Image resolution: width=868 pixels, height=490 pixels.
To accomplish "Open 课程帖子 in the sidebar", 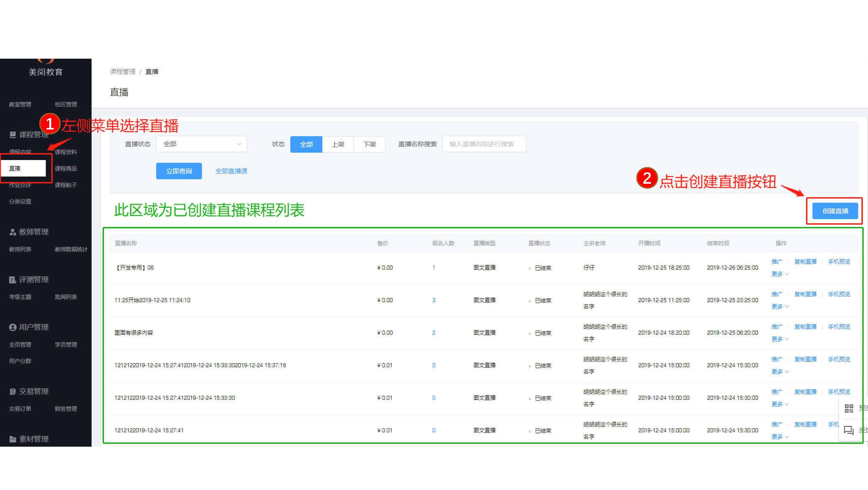I will pos(66,185).
